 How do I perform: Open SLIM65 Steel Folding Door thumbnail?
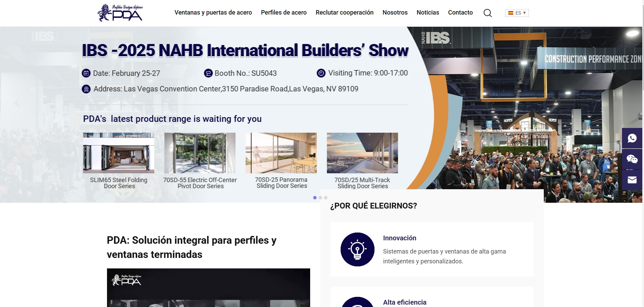(119, 153)
